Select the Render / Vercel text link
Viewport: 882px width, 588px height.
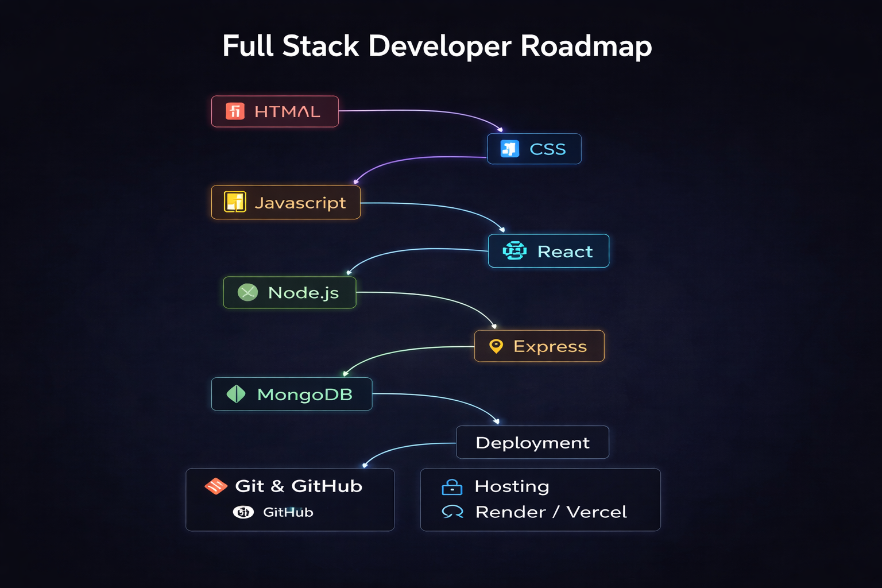(551, 512)
